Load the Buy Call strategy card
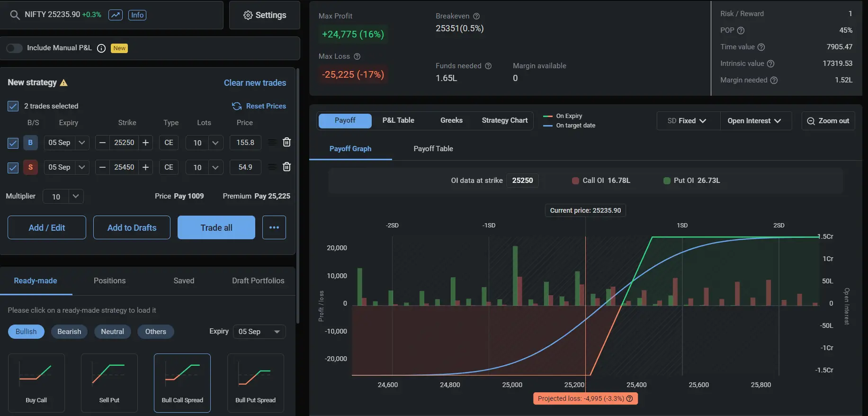 [x=36, y=383]
